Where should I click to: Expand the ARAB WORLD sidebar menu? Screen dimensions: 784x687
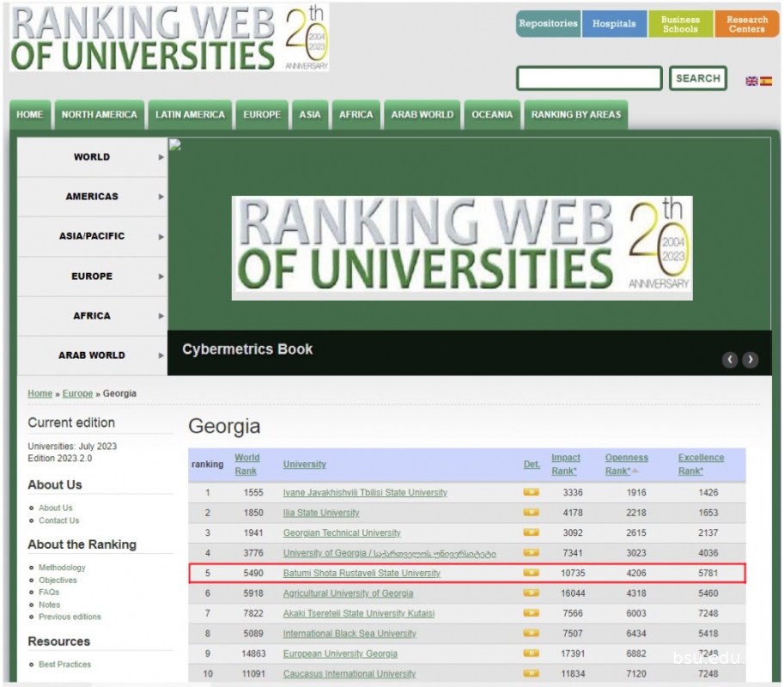coord(92,356)
